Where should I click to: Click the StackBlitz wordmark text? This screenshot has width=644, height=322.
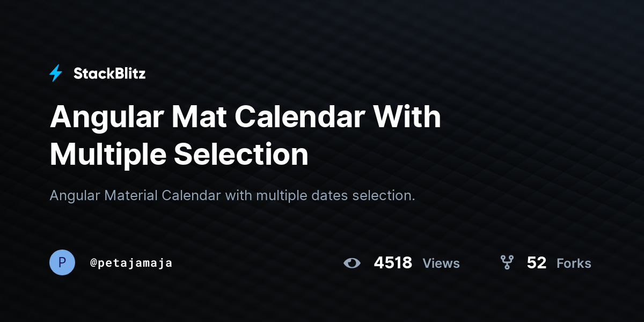(x=109, y=74)
